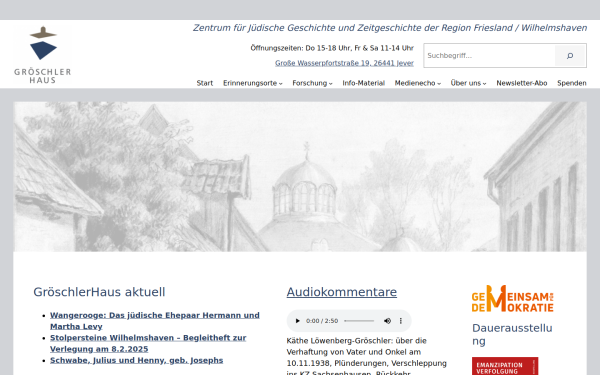Open article Wangerooge: Hermann und Martha Levy
Screen dimensions: 600x375
(155, 321)
